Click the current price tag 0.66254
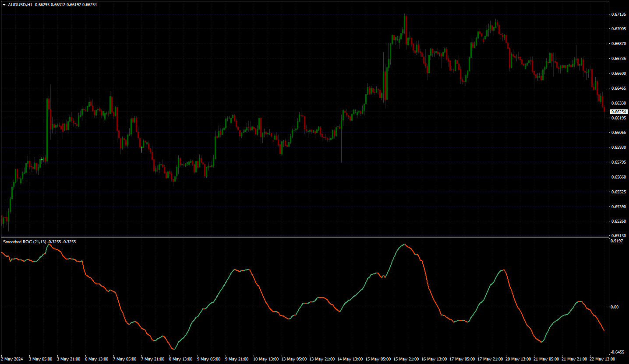The height and width of the screenshot is (364, 629). pyautogui.click(x=619, y=112)
